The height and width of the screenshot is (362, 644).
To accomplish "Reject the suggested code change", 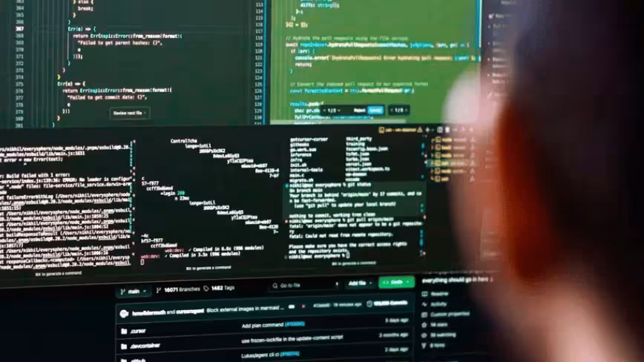I will 359,110.
